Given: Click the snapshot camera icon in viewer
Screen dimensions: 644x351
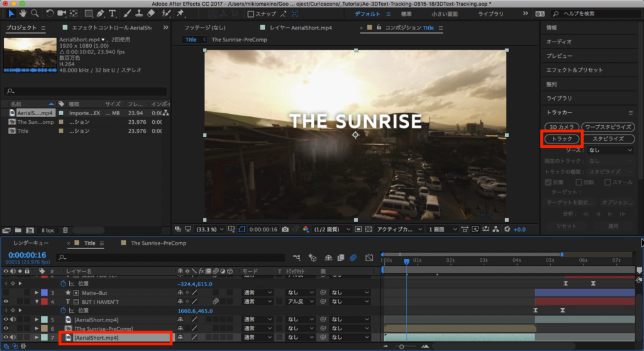Looking at the screenshot, I should (286, 229).
